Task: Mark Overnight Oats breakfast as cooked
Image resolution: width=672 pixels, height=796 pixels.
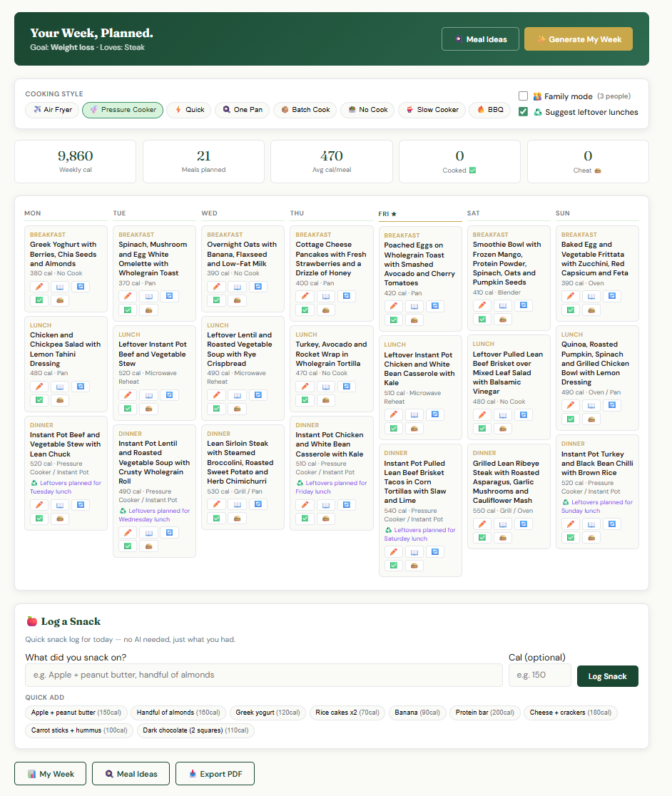Action: [216, 300]
